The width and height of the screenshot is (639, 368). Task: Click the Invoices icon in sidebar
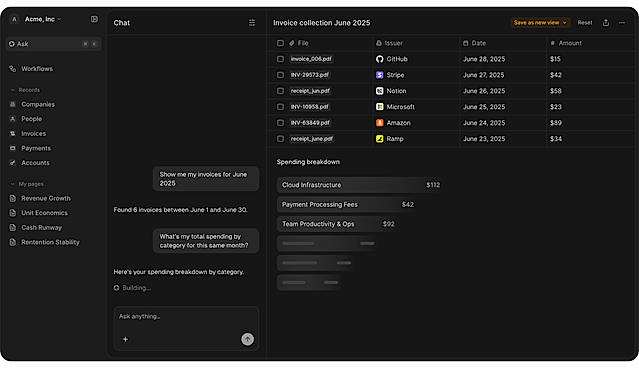pos(13,134)
